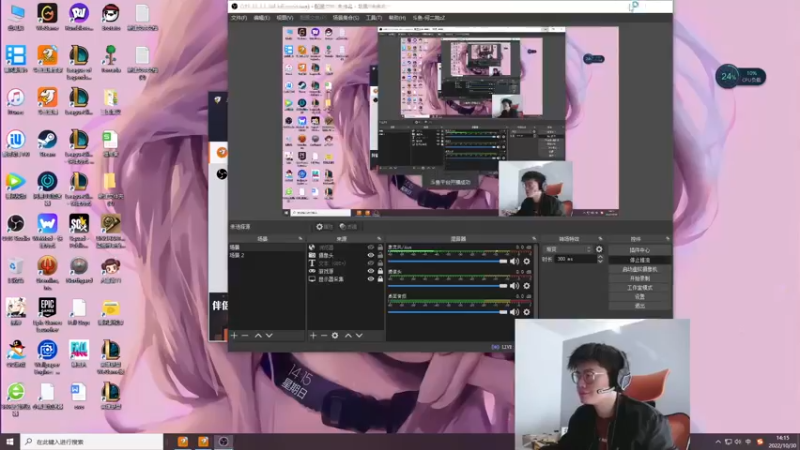The image size is (800, 450).
Task: Pop out the Scenes dock via header icon
Action: 300,239
